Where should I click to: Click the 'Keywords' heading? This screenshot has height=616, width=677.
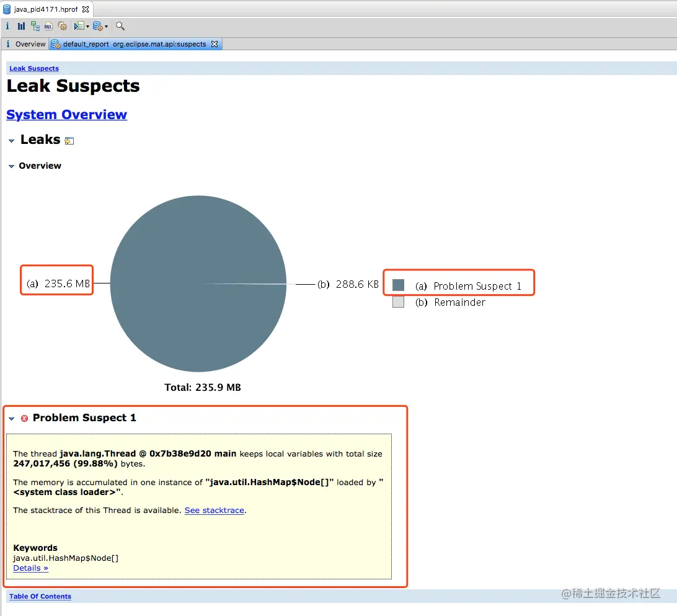pos(35,548)
